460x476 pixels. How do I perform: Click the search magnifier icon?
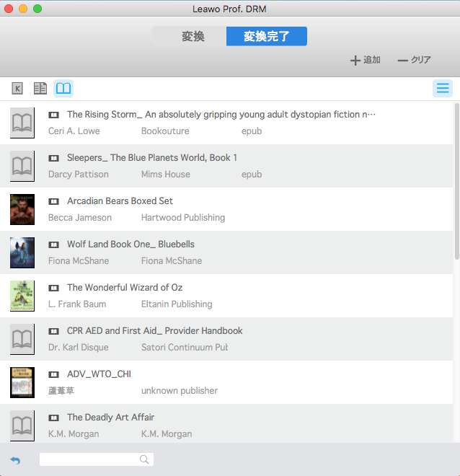click(x=144, y=459)
